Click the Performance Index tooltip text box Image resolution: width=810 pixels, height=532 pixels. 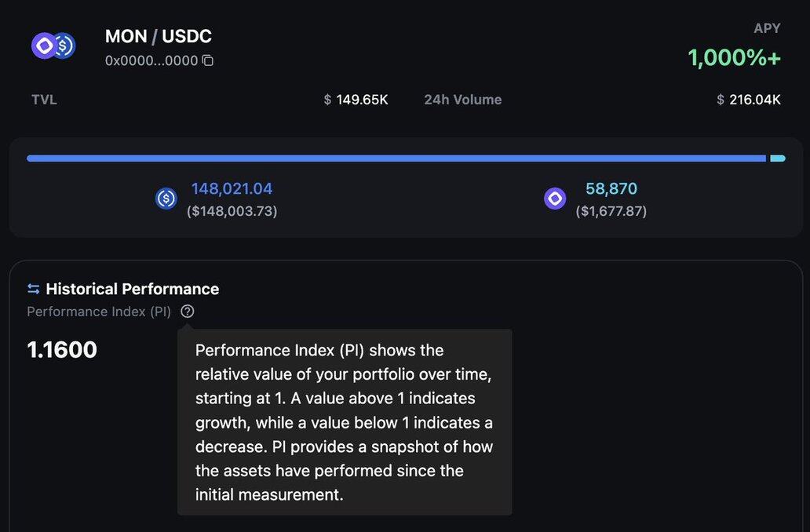(x=345, y=422)
